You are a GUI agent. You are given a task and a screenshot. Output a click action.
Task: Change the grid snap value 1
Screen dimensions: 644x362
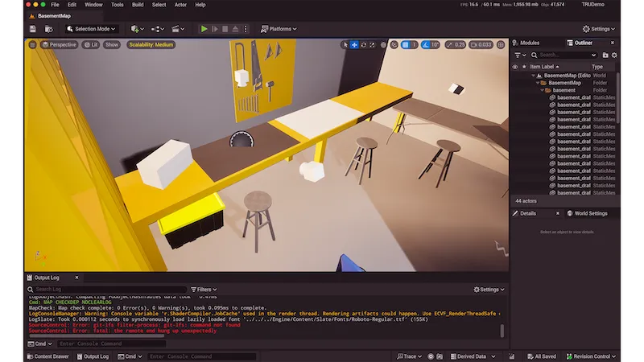point(415,45)
